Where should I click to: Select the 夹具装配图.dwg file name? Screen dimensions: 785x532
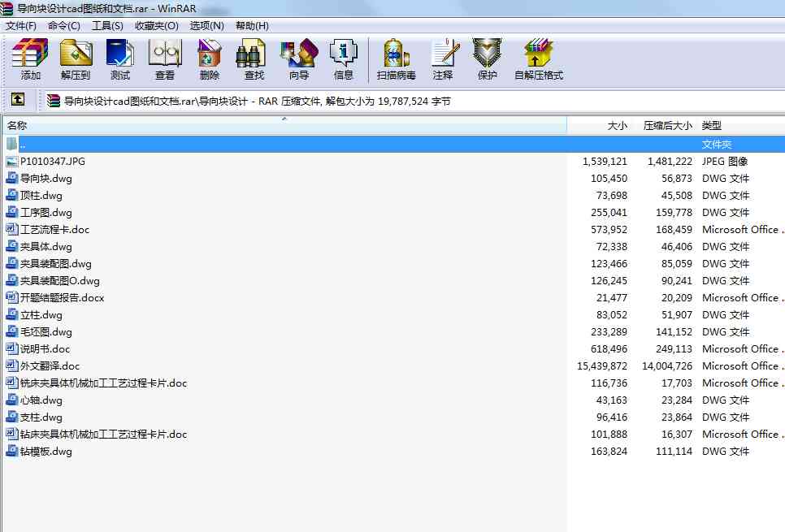point(55,264)
